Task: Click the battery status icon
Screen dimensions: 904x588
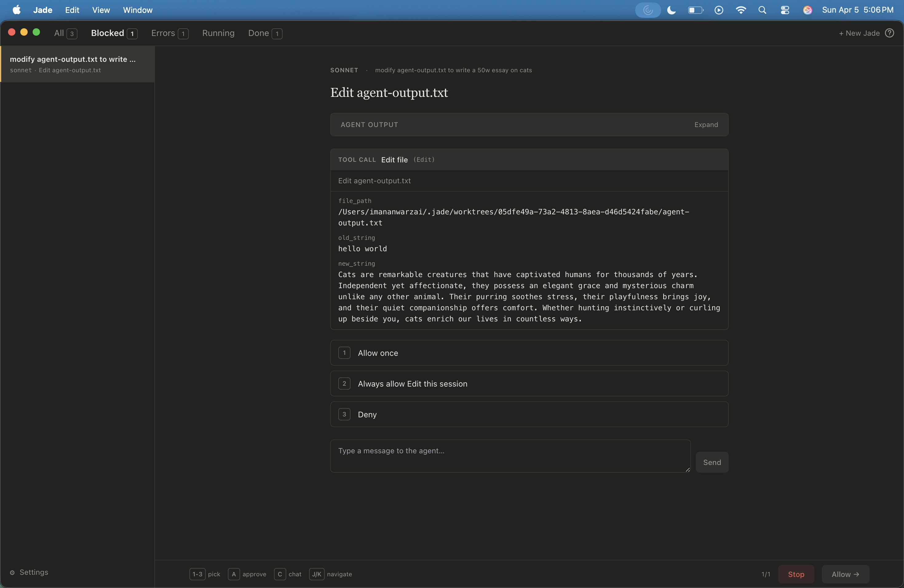Action: click(x=695, y=10)
